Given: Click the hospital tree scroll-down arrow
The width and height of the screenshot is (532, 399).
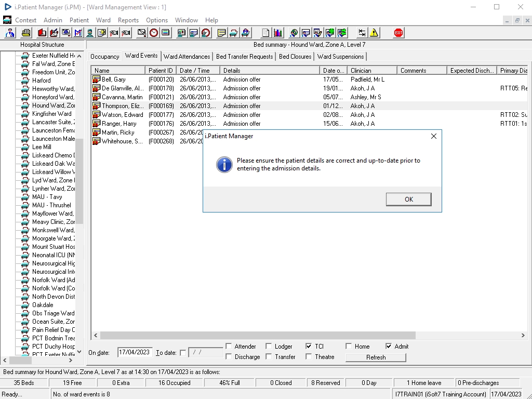Looking at the screenshot, I should tap(79, 352).
